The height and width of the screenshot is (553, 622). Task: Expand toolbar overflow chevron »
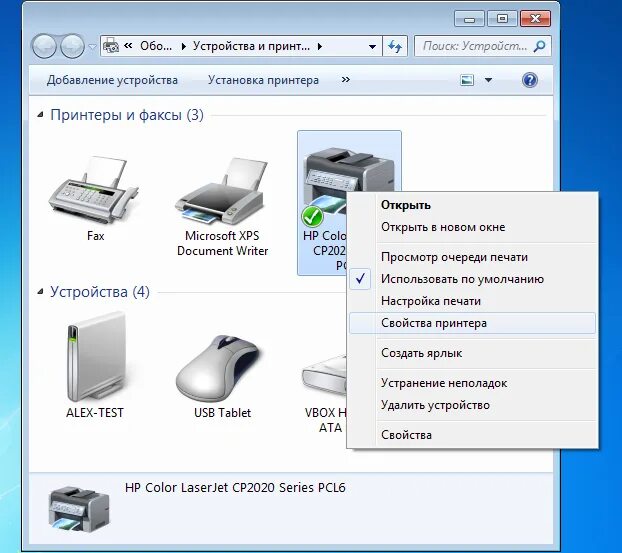pyautogui.click(x=346, y=80)
